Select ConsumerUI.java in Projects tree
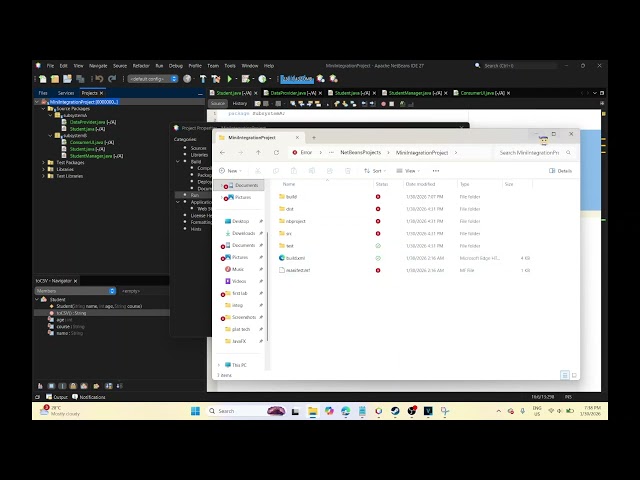Screen dimensions: 640x480 coord(92,142)
